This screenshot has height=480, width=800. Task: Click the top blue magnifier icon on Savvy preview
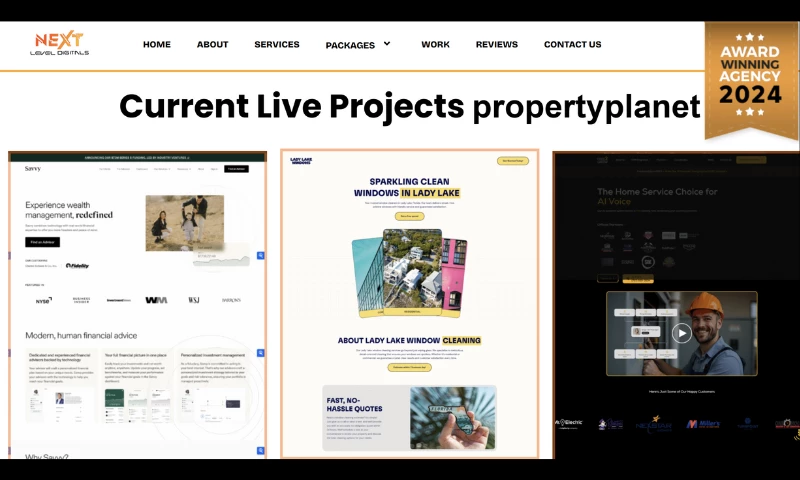(x=261, y=256)
